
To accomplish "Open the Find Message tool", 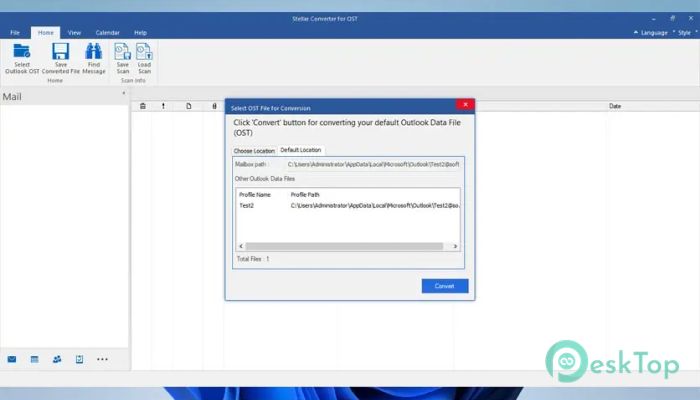I will [x=94, y=58].
